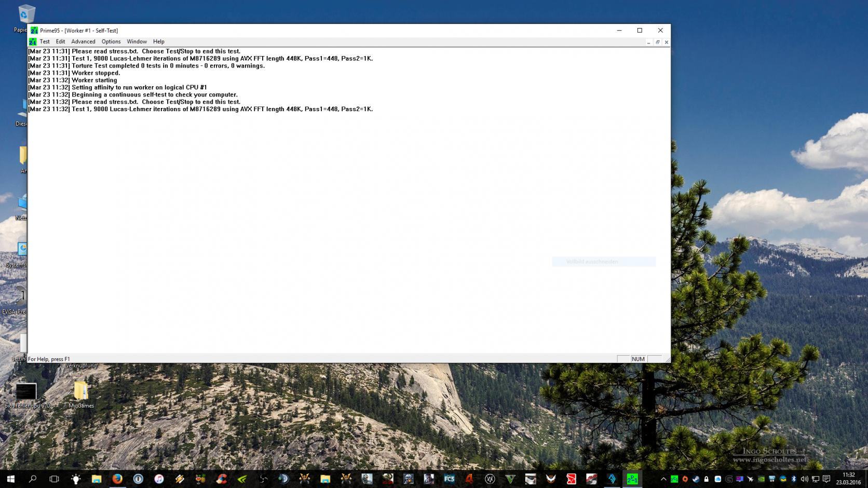Image resolution: width=868 pixels, height=488 pixels.
Task: Launch Fallout 4 from taskbar
Action: click(469, 479)
